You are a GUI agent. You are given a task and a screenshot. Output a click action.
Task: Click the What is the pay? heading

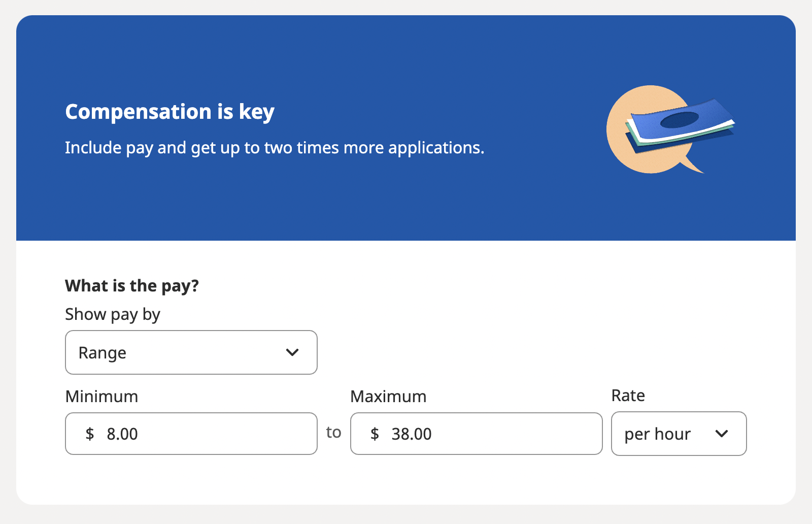tap(132, 286)
